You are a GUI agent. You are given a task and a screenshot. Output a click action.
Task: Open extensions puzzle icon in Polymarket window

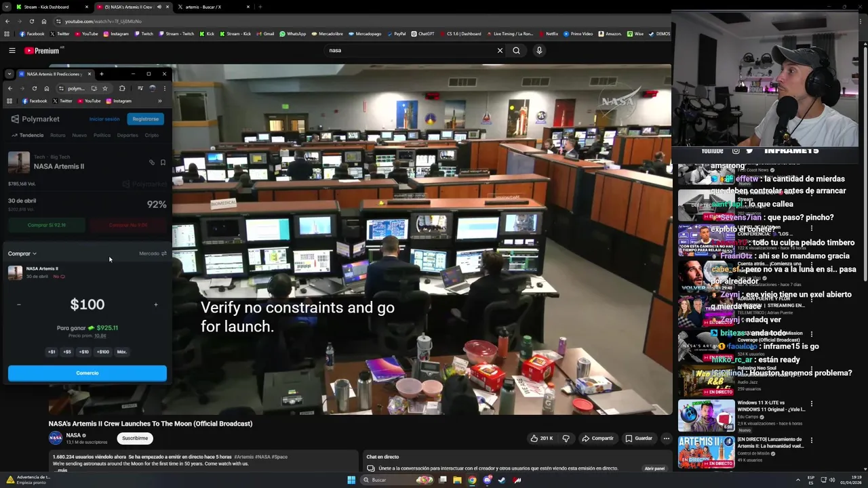(122, 88)
